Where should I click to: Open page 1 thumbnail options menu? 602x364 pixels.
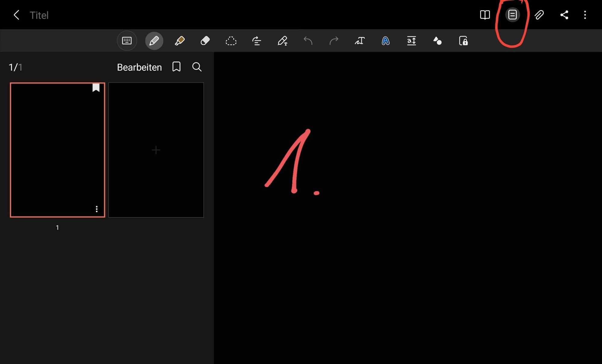[x=97, y=209]
